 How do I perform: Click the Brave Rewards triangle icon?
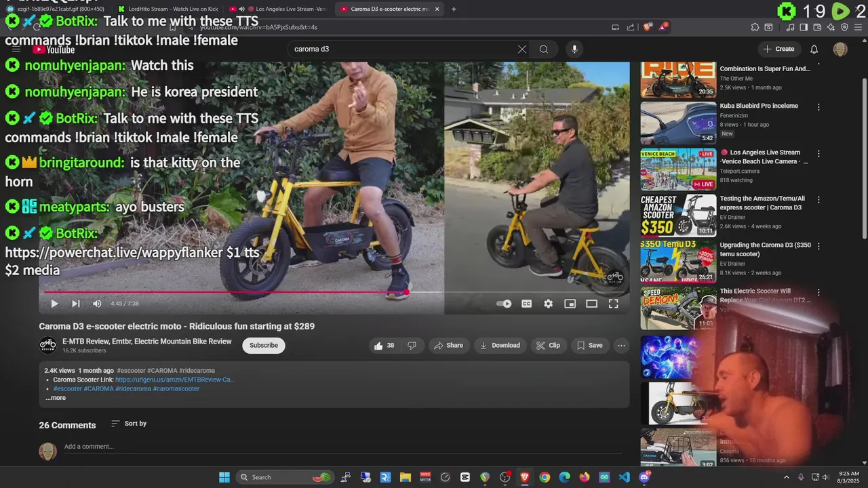663,27
